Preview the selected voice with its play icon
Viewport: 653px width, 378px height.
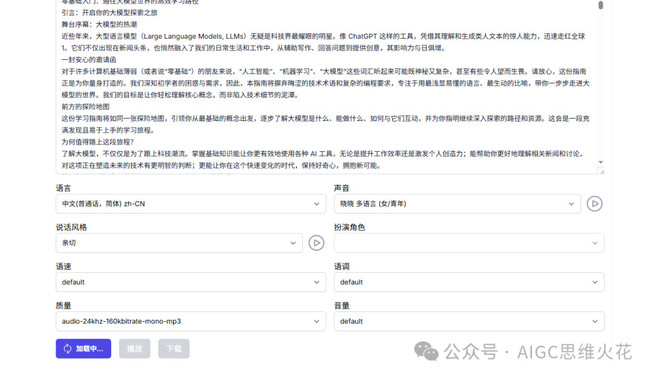point(594,204)
